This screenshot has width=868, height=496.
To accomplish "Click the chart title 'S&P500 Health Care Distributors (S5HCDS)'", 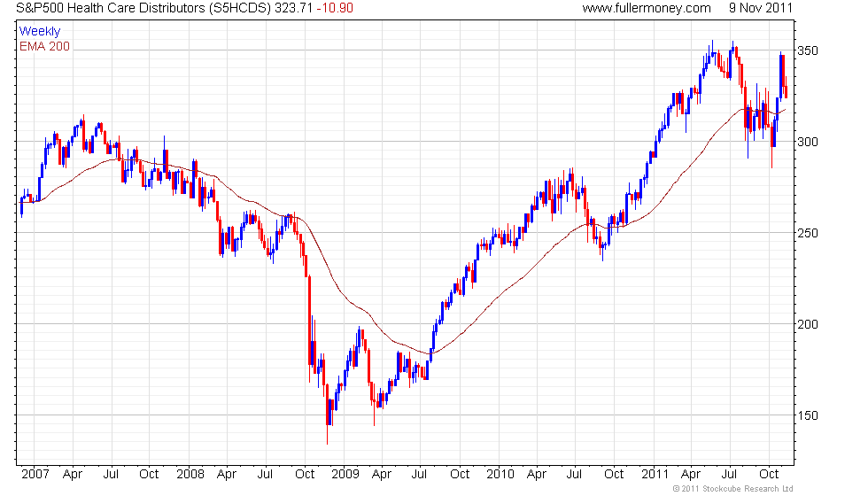I will coord(143,8).
